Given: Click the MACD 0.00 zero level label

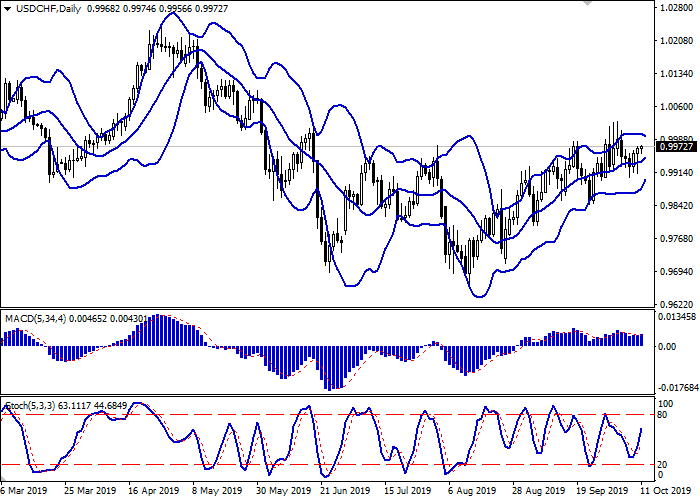Looking at the screenshot, I should pos(666,347).
